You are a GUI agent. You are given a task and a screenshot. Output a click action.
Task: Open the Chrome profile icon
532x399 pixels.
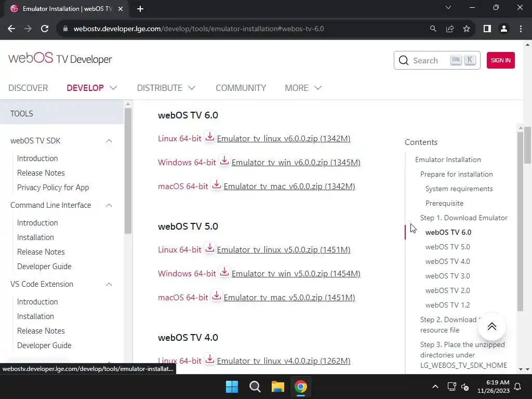tap(504, 29)
